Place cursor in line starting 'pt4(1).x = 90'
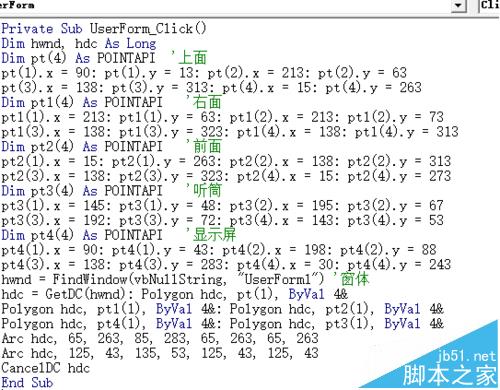The height and width of the screenshot is (390, 500). tap(219, 250)
